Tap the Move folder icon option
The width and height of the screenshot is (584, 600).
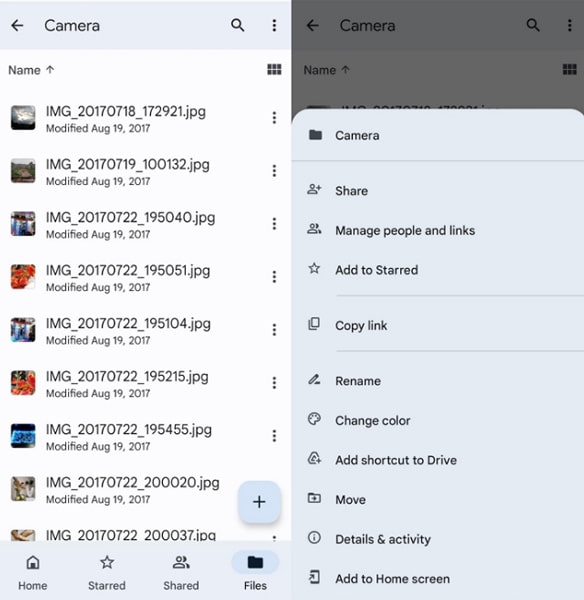click(314, 498)
